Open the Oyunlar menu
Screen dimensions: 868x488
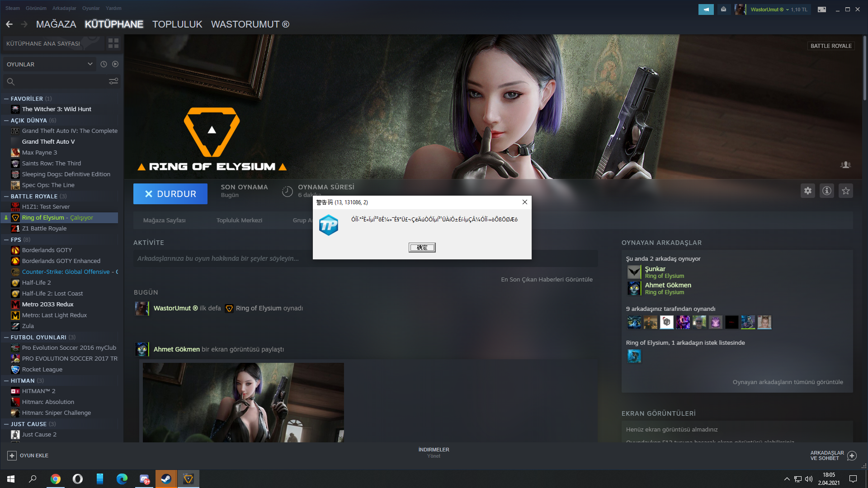coord(91,8)
